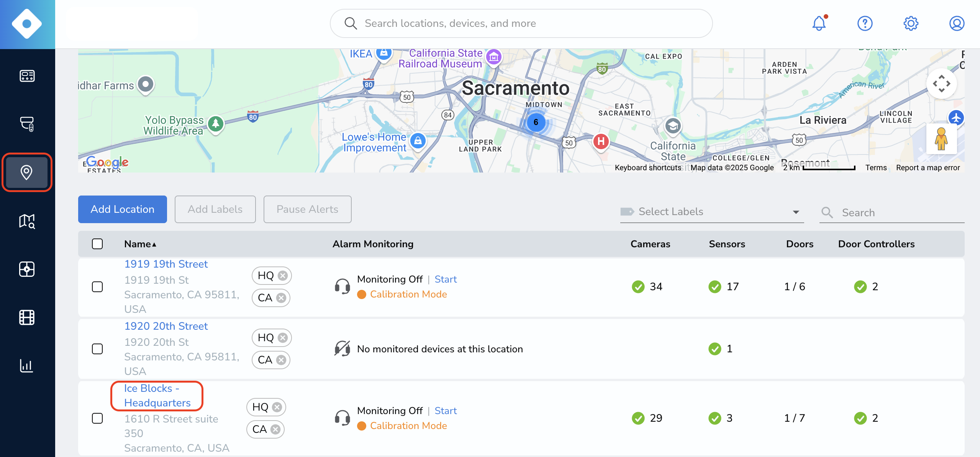Sort by the Name column header

click(x=140, y=244)
